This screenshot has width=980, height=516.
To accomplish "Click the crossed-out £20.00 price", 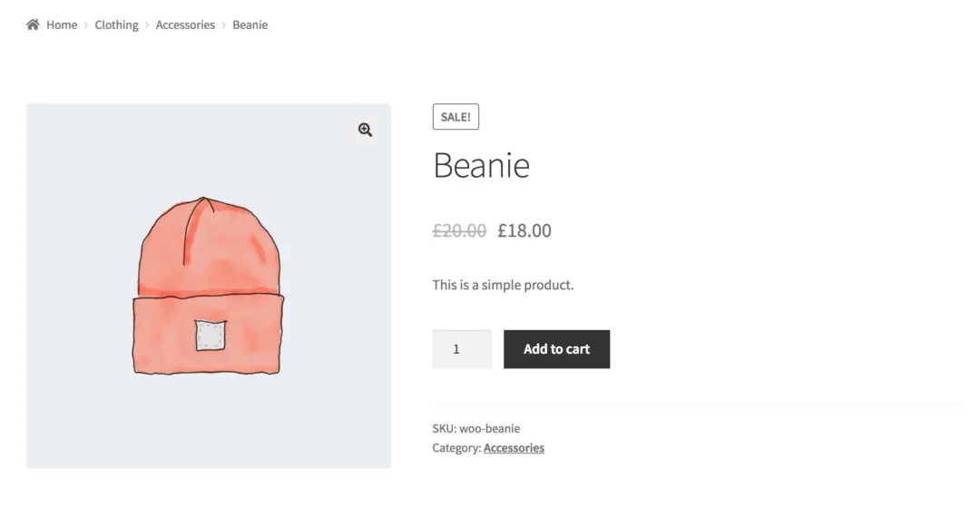I will point(459,230).
